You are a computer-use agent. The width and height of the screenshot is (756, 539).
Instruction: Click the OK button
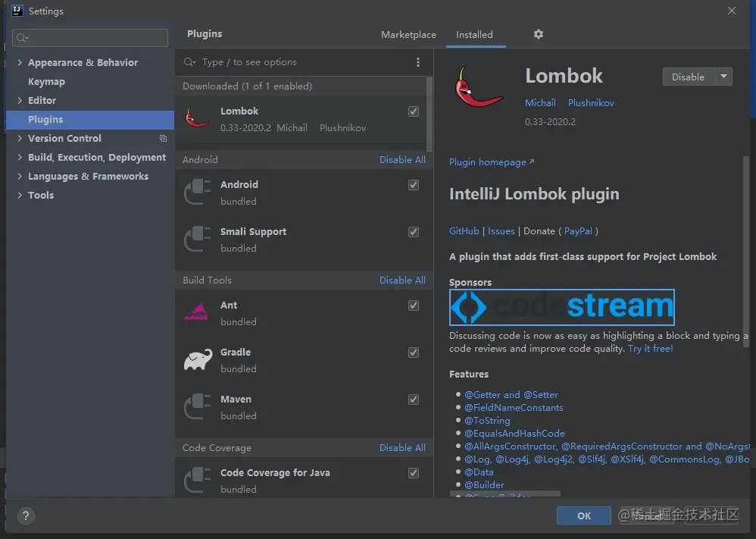coord(584,515)
